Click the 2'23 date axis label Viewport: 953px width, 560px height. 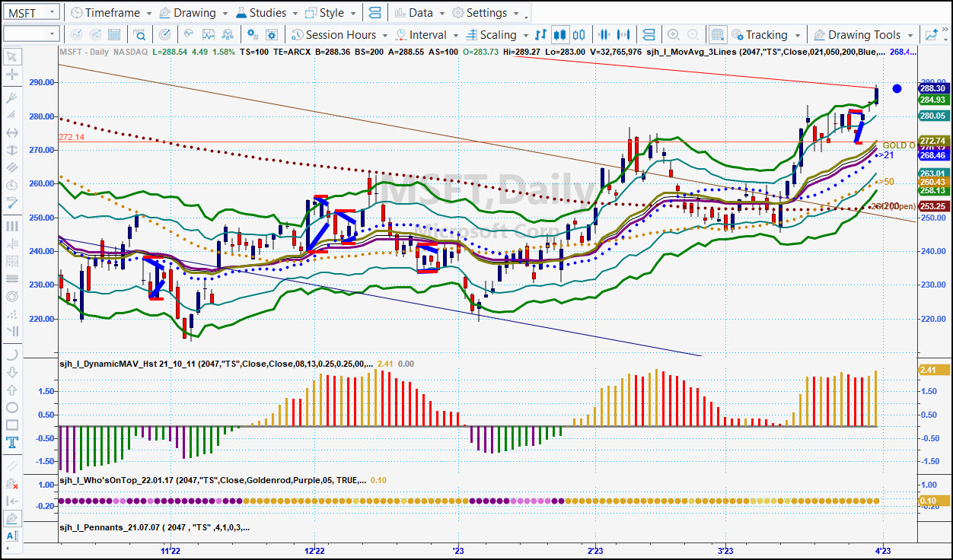(x=595, y=550)
